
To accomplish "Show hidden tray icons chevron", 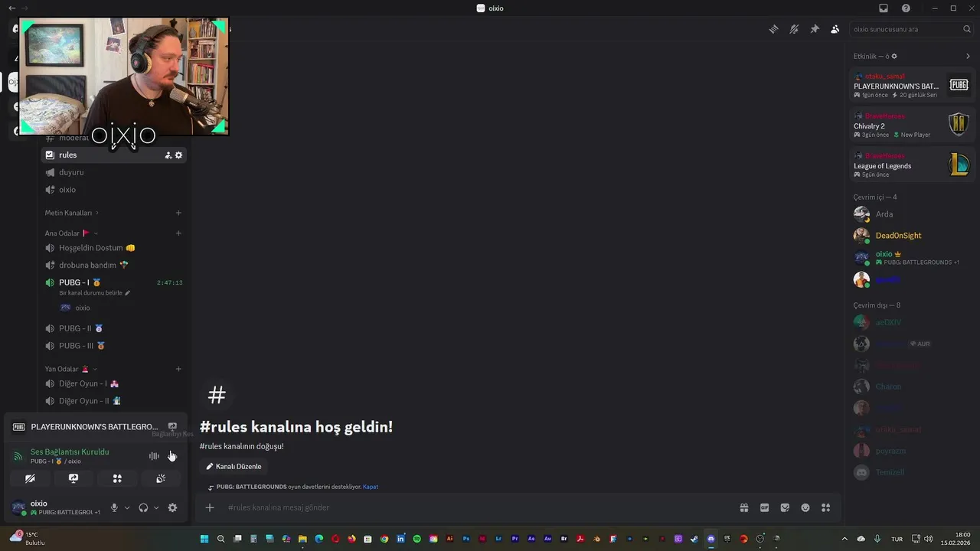I will [844, 539].
